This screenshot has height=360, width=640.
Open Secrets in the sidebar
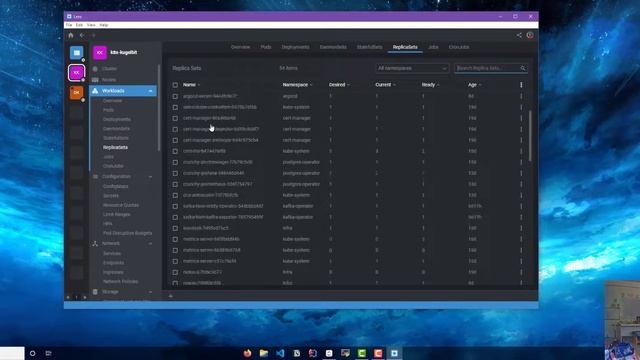(x=111, y=196)
